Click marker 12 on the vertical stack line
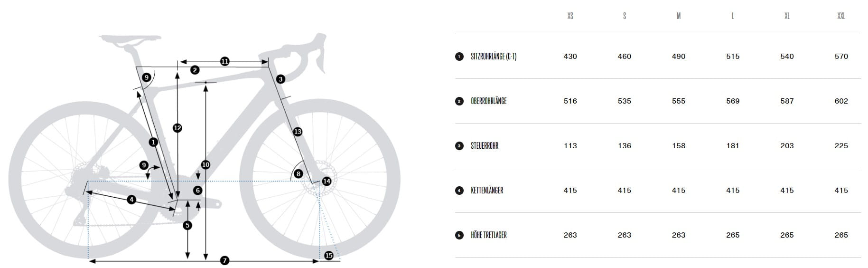 click(177, 128)
